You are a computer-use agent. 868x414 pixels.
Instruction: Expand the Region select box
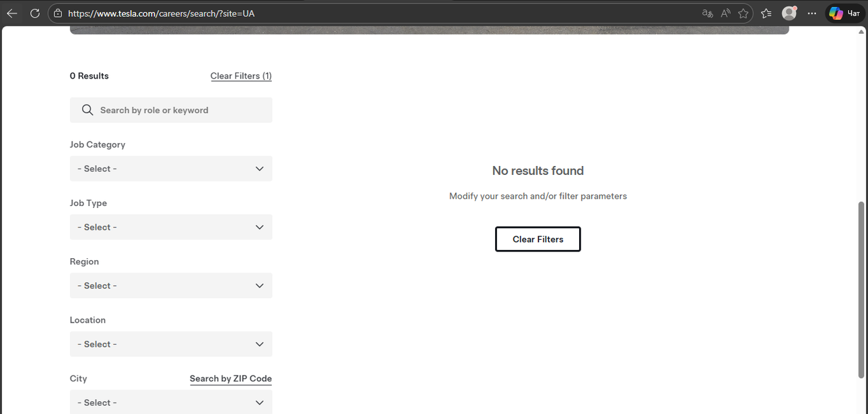point(171,285)
